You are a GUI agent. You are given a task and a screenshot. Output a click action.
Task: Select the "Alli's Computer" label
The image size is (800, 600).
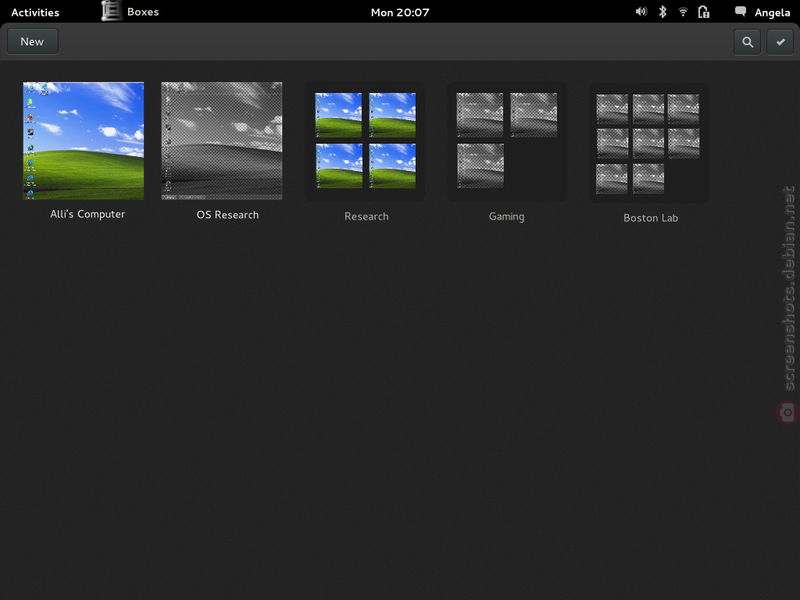[x=87, y=214]
